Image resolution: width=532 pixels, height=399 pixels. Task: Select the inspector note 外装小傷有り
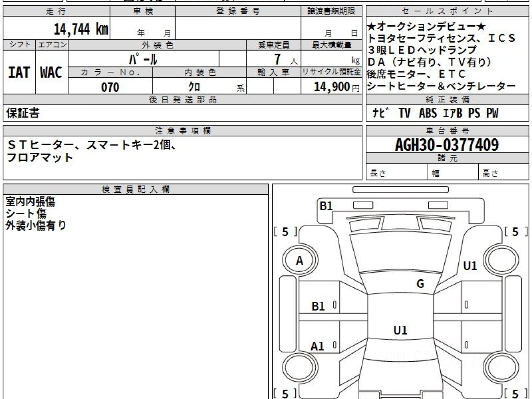coord(36,225)
